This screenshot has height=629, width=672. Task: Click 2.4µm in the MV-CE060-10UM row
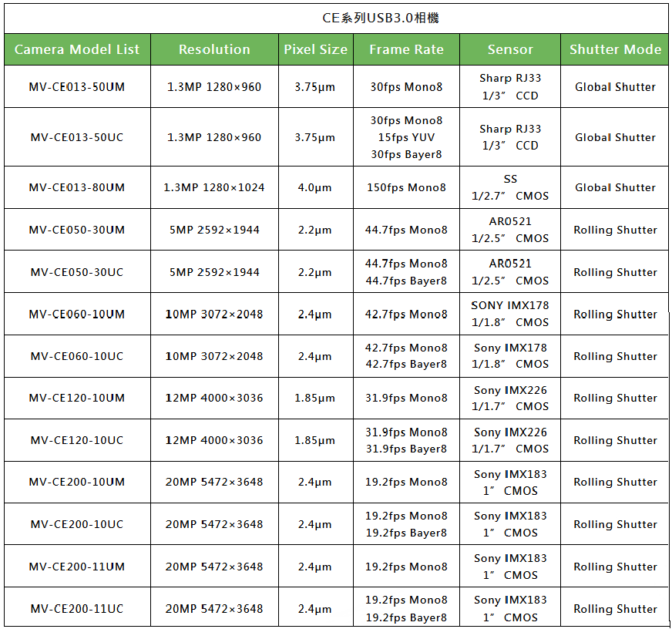(315, 314)
